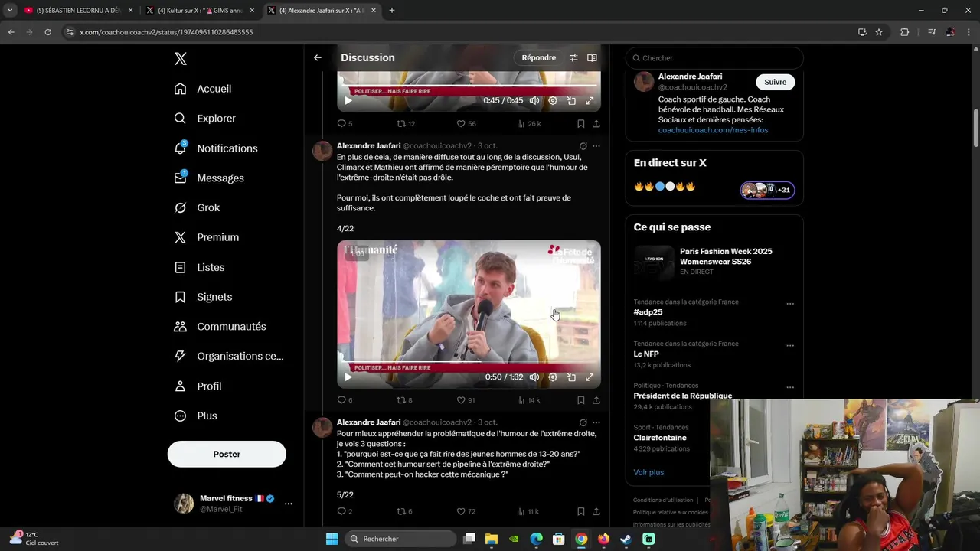The width and height of the screenshot is (980, 551).
Task: Bookmark the 4/22 post
Action: (581, 400)
